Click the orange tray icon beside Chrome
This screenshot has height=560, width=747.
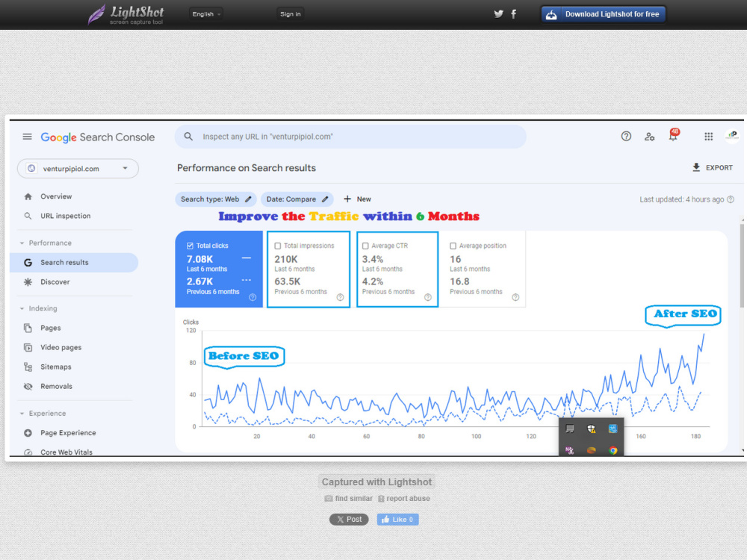591,450
